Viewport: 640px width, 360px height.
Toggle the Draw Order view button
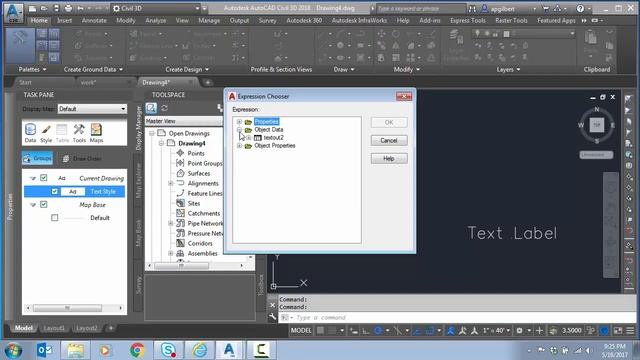tap(82, 158)
